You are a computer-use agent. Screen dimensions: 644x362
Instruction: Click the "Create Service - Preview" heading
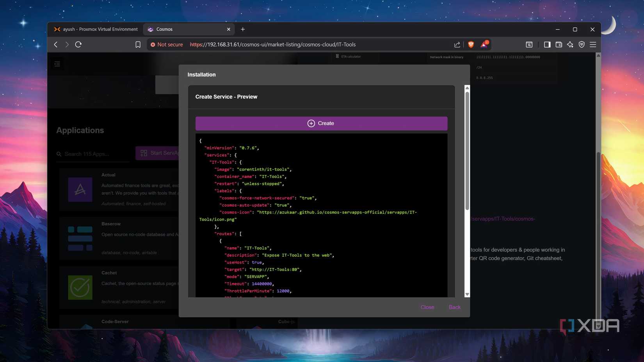click(x=226, y=97)
